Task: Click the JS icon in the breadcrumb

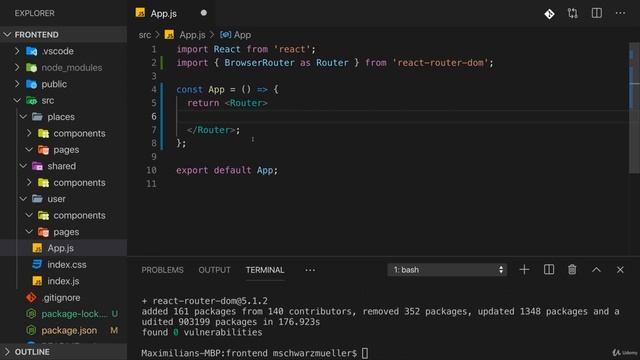Action: coord(169,35)
